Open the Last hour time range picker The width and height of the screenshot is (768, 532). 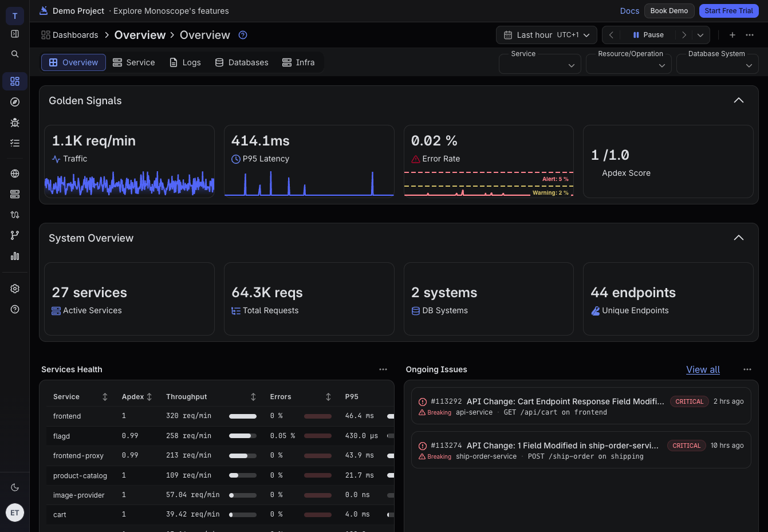point(546,35)
